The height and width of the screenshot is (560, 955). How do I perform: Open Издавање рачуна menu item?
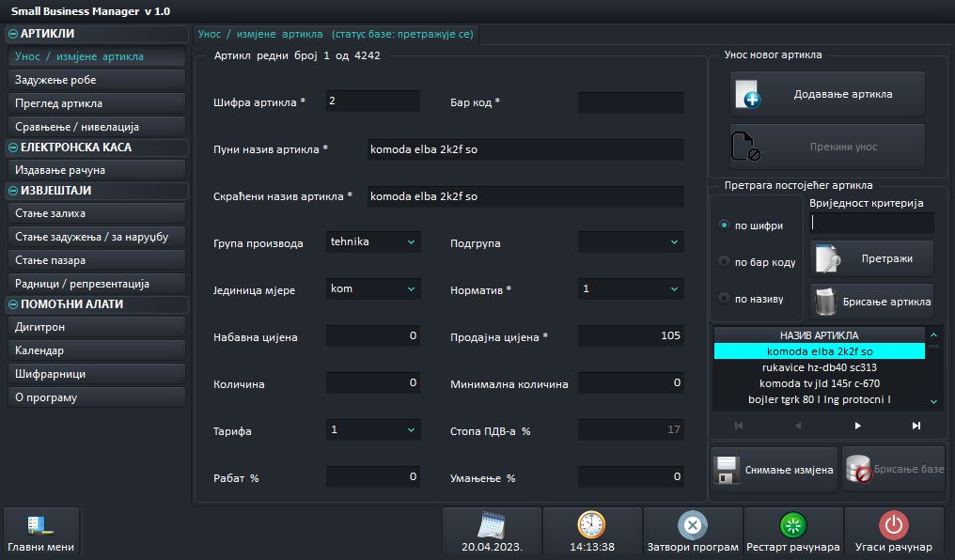[97, 170]
